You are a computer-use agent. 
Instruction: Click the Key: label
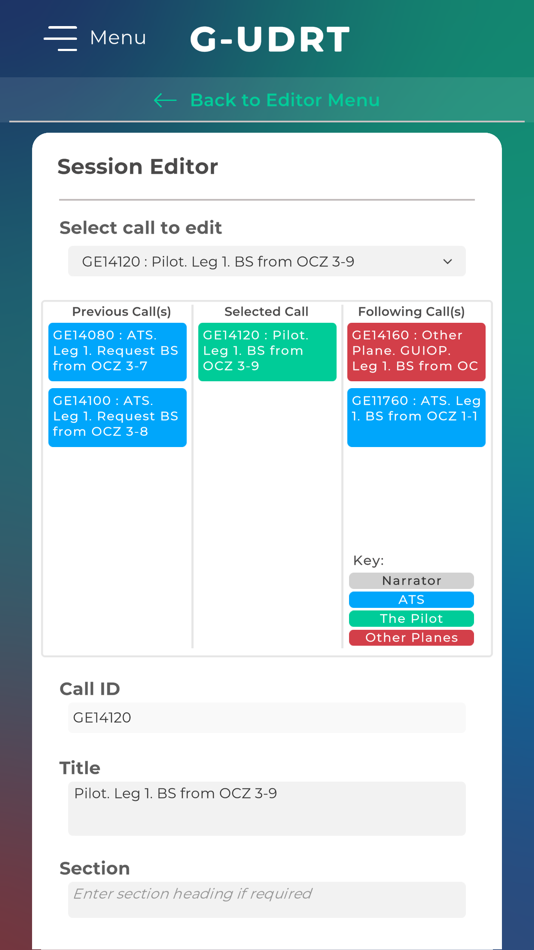[369, 560]
